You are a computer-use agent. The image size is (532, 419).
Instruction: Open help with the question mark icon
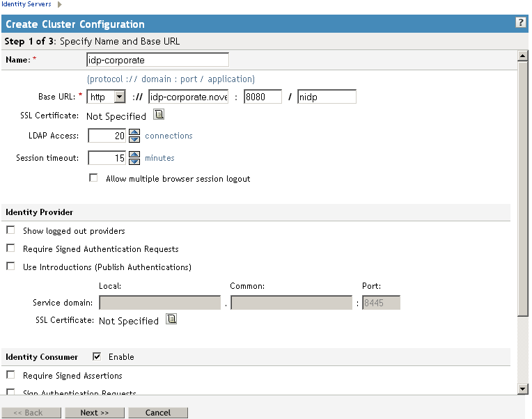pos(520,23)
